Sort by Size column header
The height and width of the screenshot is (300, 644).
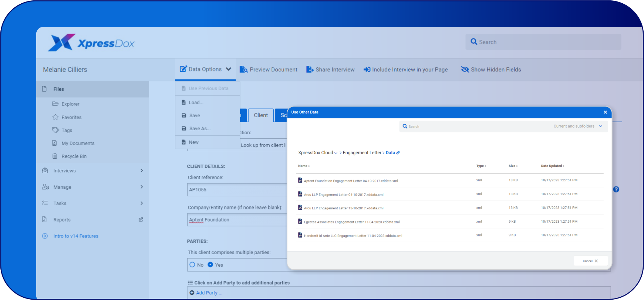point(513,166)
